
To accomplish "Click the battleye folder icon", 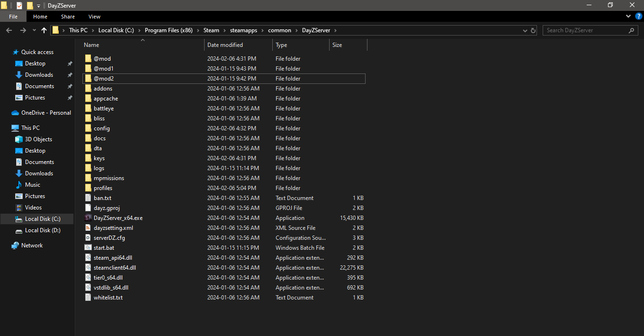I will click(x=88, y=109).
